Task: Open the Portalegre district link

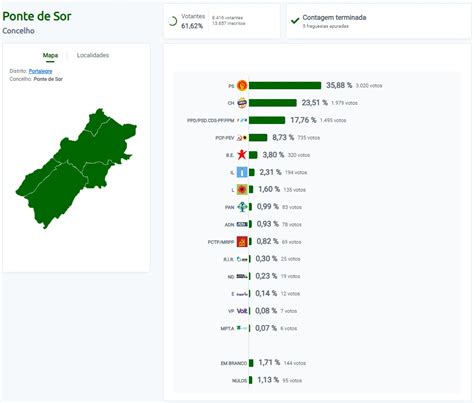Action: 40,71
